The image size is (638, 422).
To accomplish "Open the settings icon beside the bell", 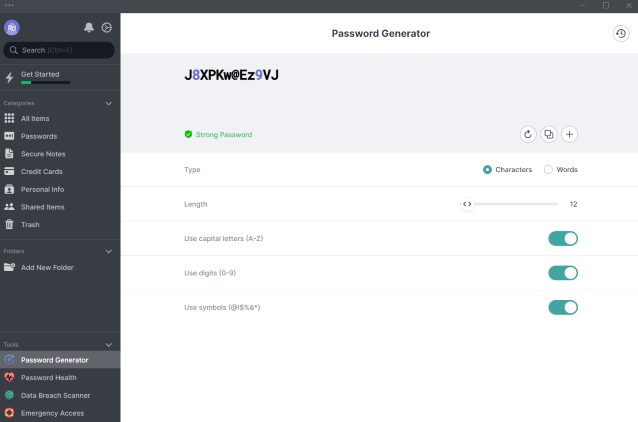I will click(x=107, y=27).
